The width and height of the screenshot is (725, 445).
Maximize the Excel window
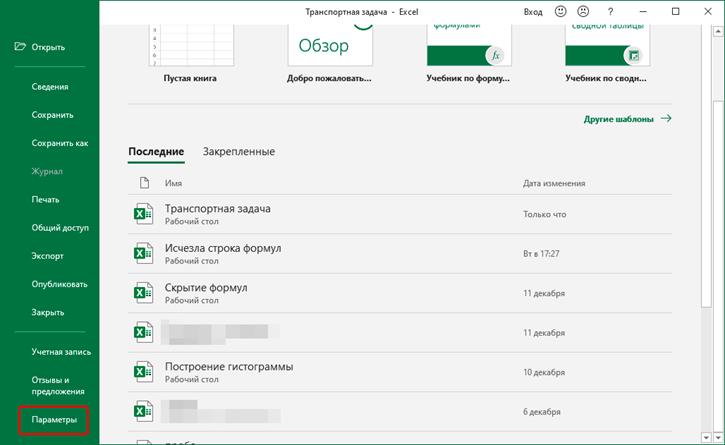pos(676,12)
